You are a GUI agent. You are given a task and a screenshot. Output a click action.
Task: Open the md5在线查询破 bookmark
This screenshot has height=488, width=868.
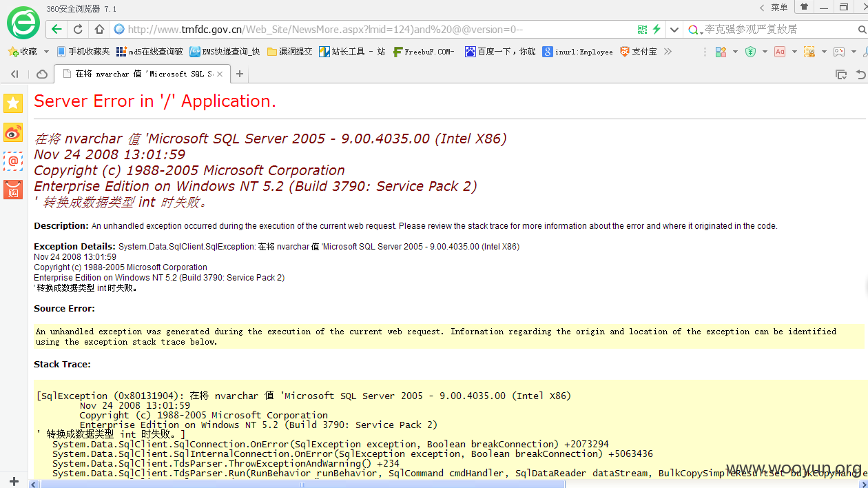[x=149, y=52]
